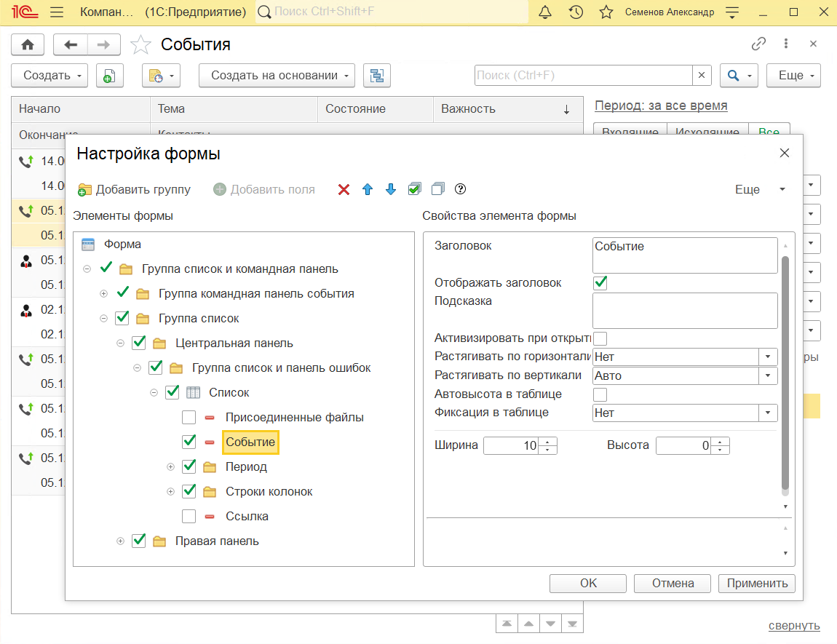The height and width of the screenshot is (644, 837).
Task: Select Центральная панель tree item
Action: (x=234, y=343)
